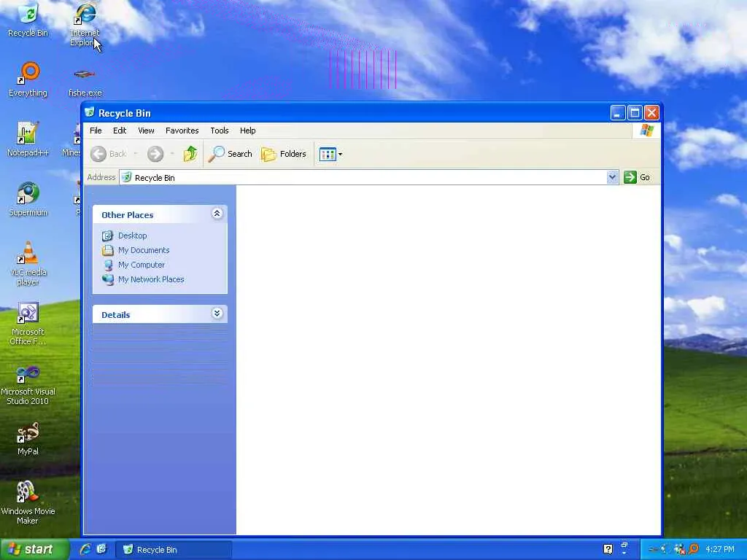The height and width of the screenshot is (560, 747).
Task: Open the Forward history dropdown arrow
Action: 172,154
